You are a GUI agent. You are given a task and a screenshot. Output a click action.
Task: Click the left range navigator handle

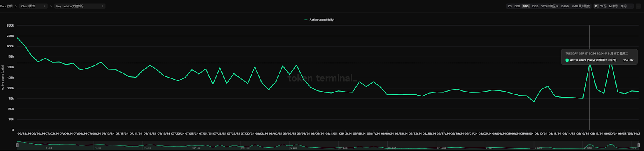coord(17,145)
